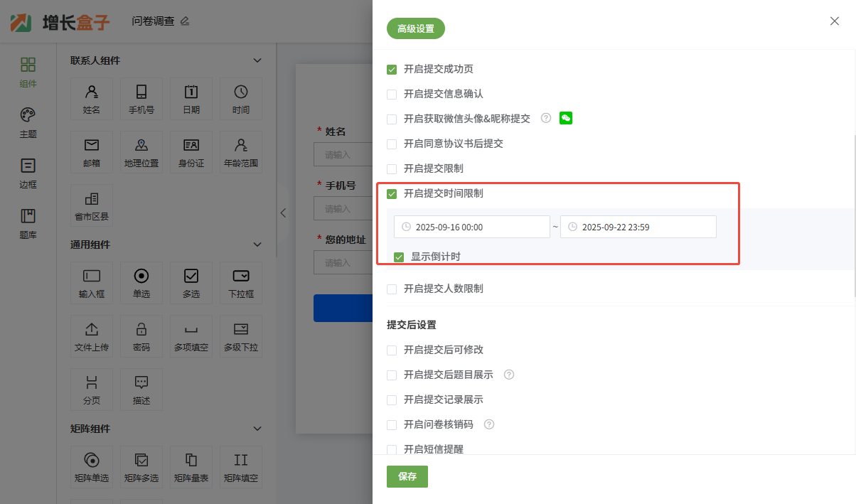Click help icon beside 开启问卷核销码

(x=488, y=424)
